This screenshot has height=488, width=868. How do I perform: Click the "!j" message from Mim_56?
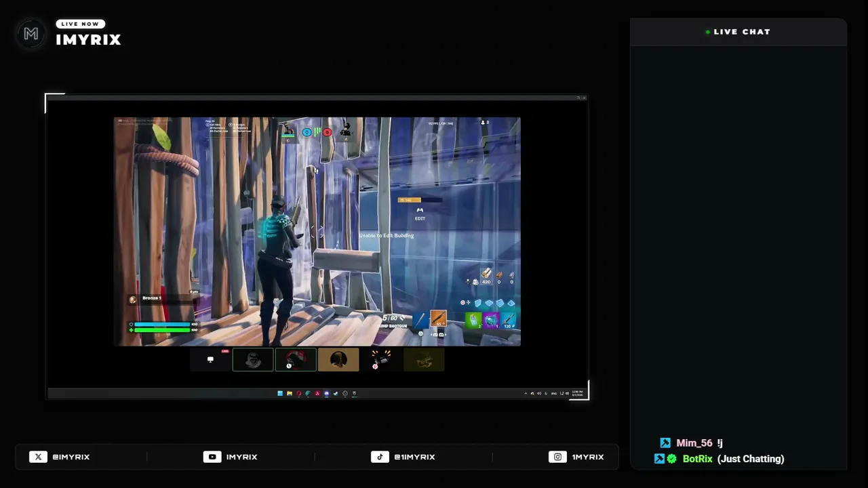[719, 443]
